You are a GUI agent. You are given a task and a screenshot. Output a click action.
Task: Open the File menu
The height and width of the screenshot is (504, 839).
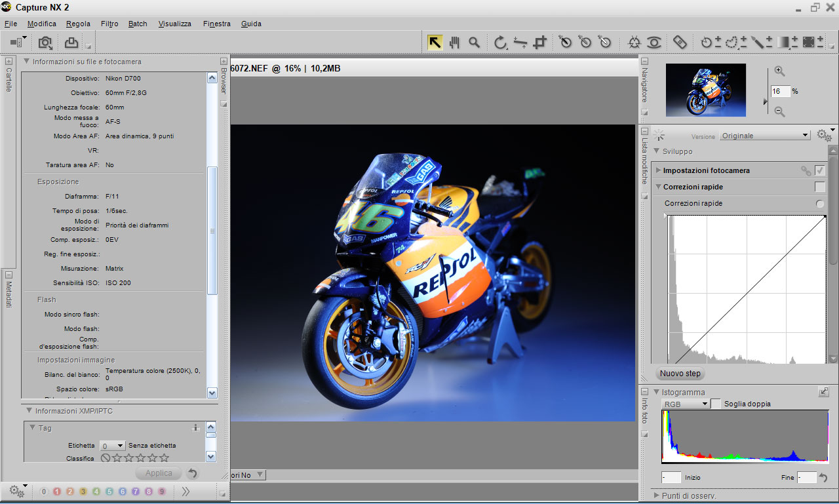[x=10, y=24]
